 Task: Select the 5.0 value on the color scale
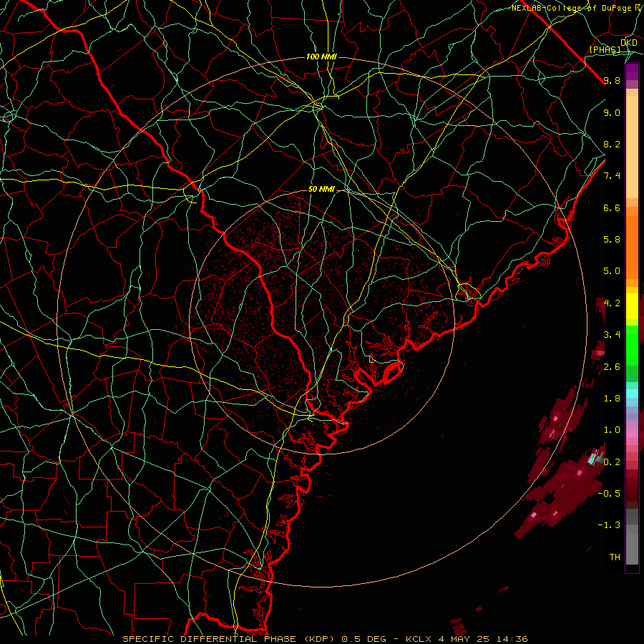click(x=612, y=271)
